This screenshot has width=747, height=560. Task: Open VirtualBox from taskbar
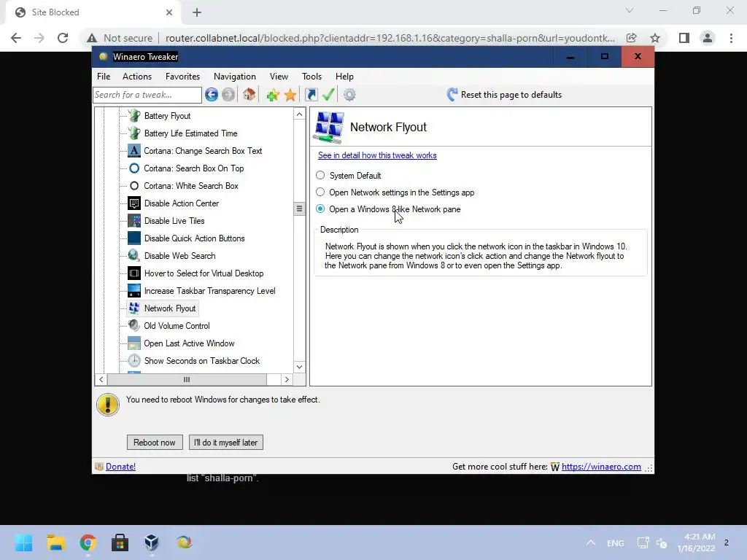pos(152,542)
